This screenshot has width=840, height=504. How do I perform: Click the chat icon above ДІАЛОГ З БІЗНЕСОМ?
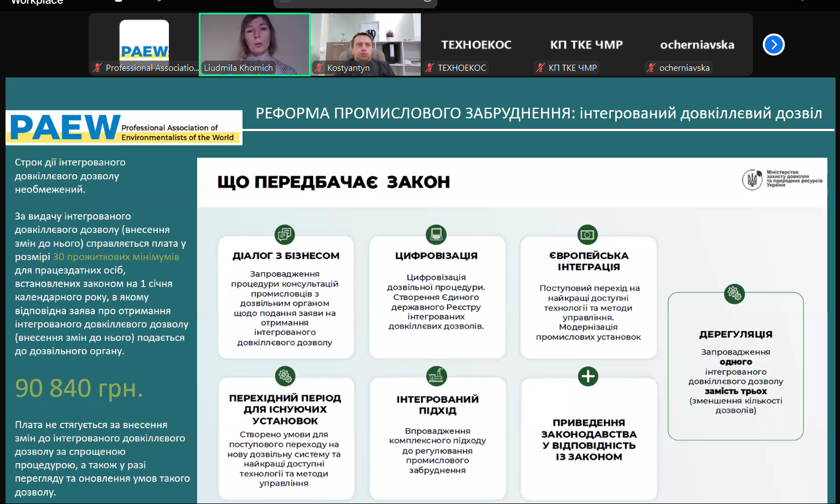[285, 235]
